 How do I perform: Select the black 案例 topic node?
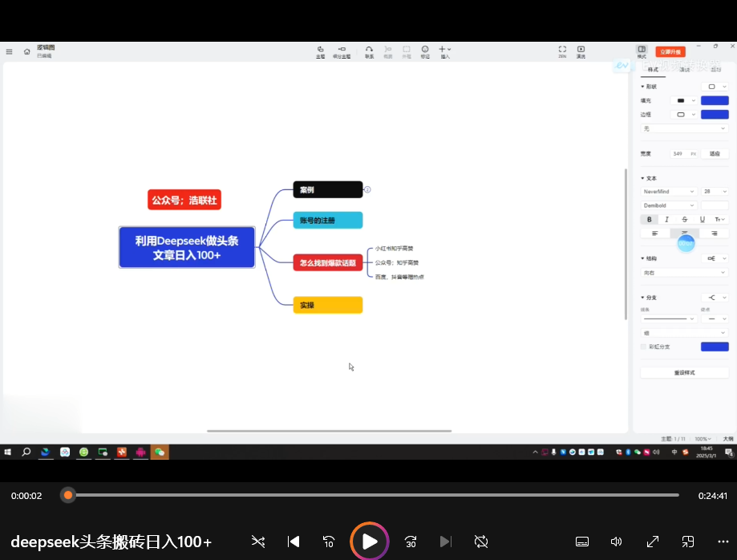328,189
